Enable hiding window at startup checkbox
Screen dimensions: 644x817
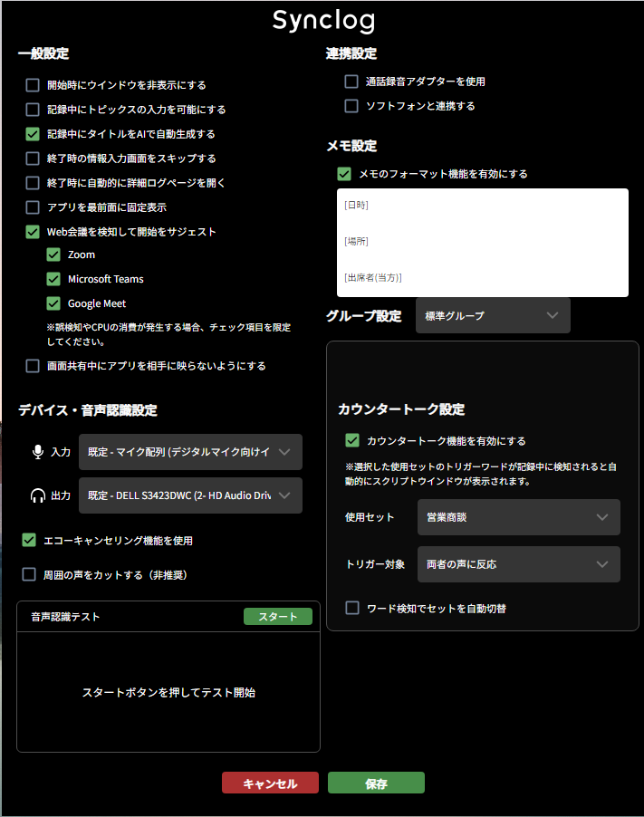[33, 85]
